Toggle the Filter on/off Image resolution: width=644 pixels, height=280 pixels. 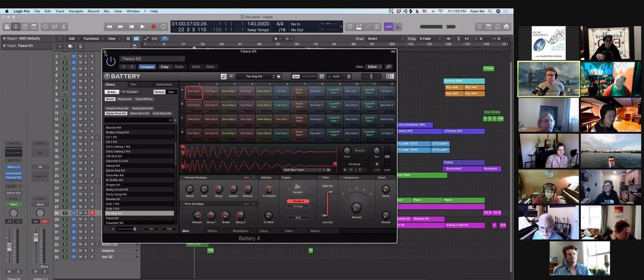(320, 177)
